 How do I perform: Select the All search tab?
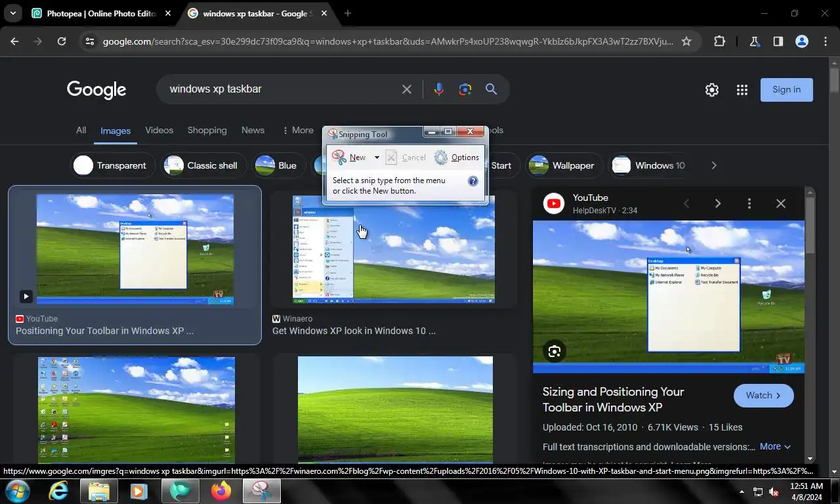tap(81, 130)
